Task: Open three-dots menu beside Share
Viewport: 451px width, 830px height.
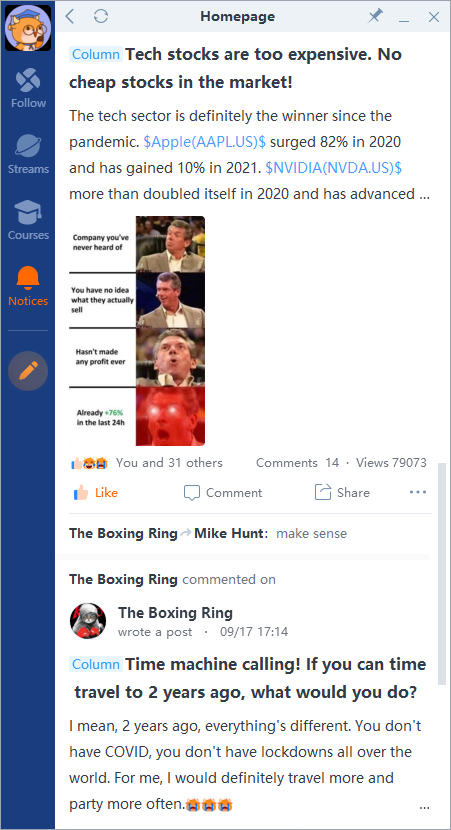Action: pyautogui.click(x=418, y=493)
